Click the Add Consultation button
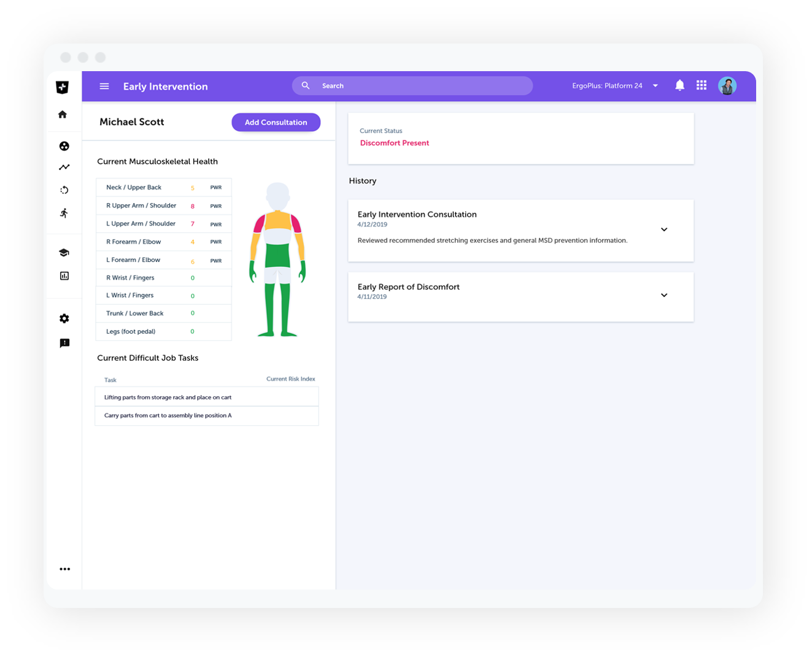 click(276, 122)
